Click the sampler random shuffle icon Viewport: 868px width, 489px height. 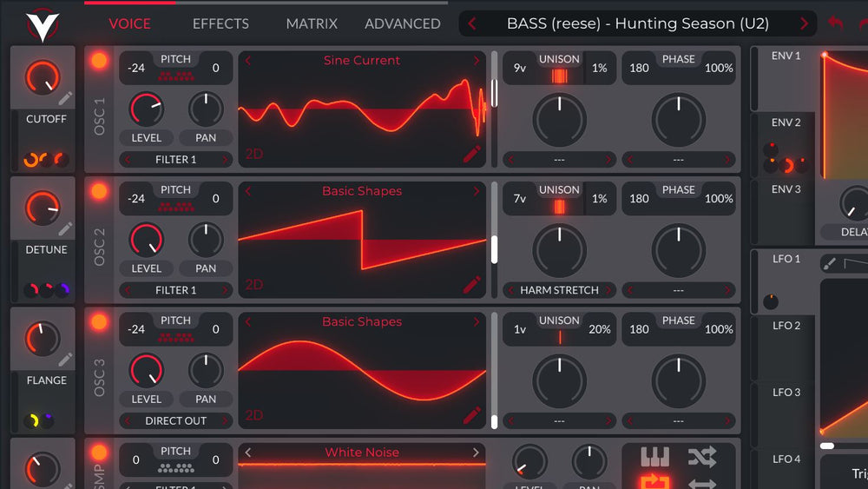coord(702,457)
